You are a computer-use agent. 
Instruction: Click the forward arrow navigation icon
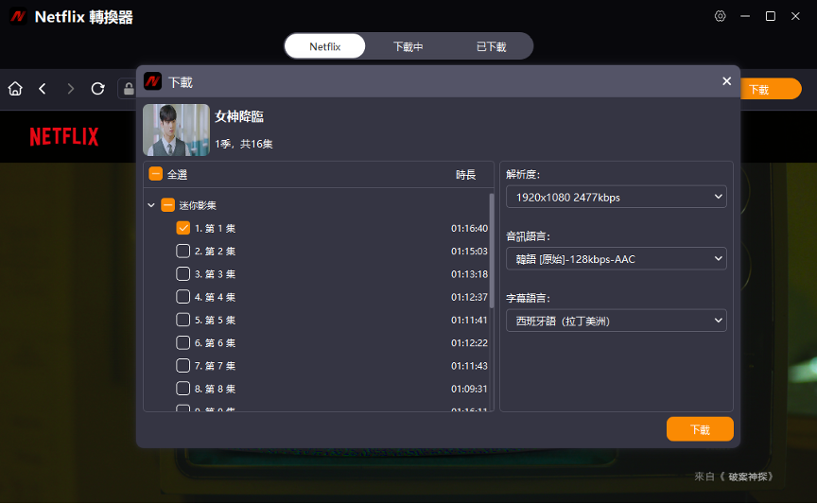coord(70,89)
